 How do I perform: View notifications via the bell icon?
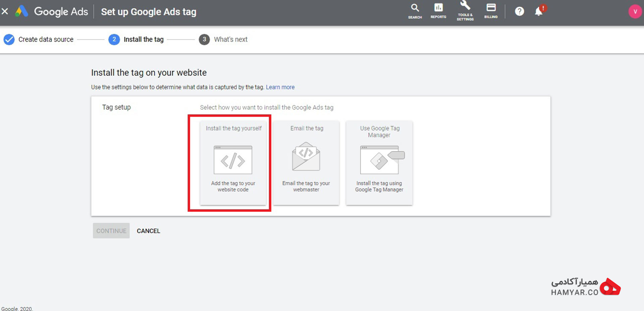tap(539, 11)
